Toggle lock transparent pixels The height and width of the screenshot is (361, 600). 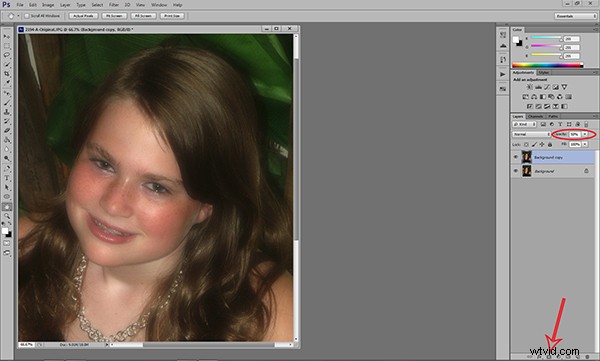click(x=527, y=145)
